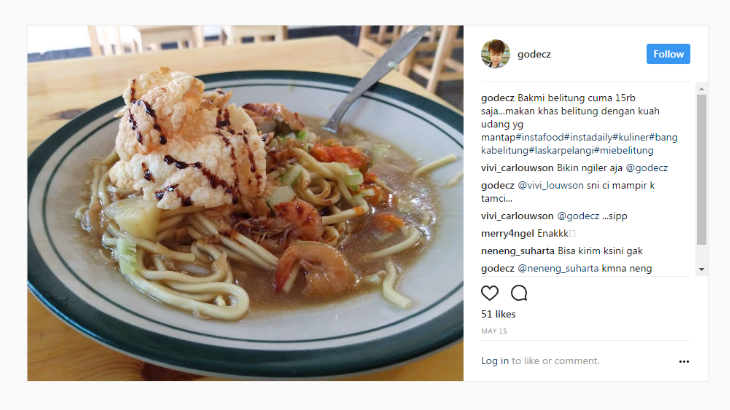
Task: Visit vivi_carlouwson's profile from first comment
Action: [x=517, y=168]
